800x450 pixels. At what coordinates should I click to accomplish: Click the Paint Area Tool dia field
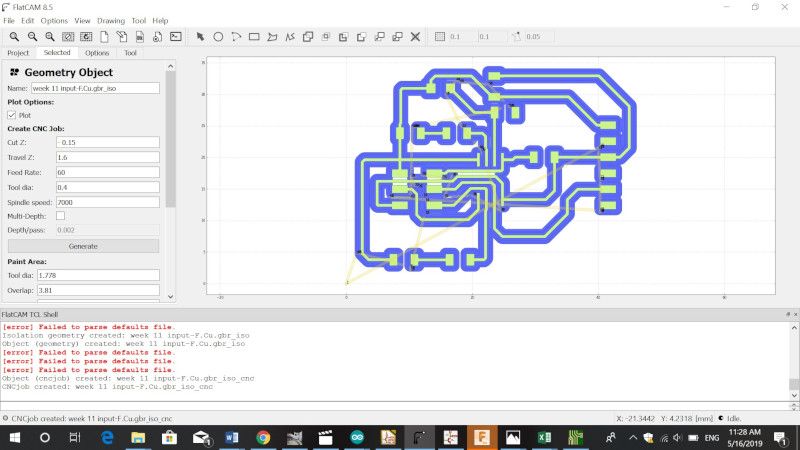click(x=98, y=275)
